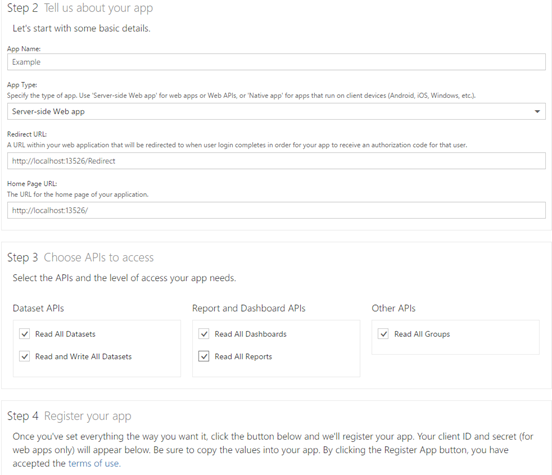
Task: Click the Read All Reports label text
Action: point(243,356)
